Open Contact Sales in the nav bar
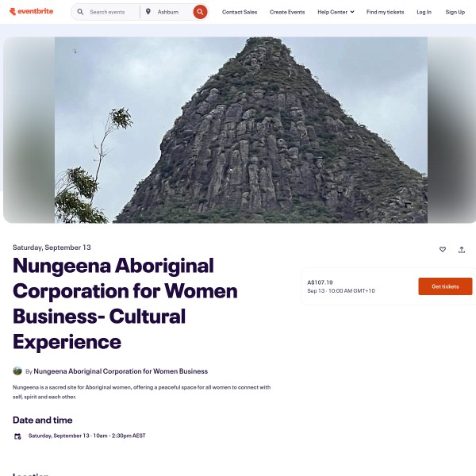Image resolution: width=476 pixels, height=476 pixels. [x=240, y=12]
